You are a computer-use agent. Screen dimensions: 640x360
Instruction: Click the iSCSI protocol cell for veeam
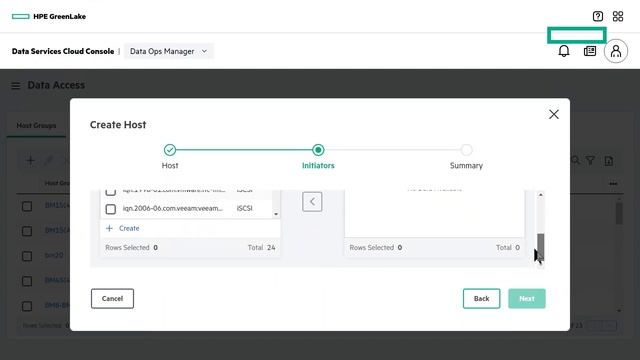click(244, 208)
